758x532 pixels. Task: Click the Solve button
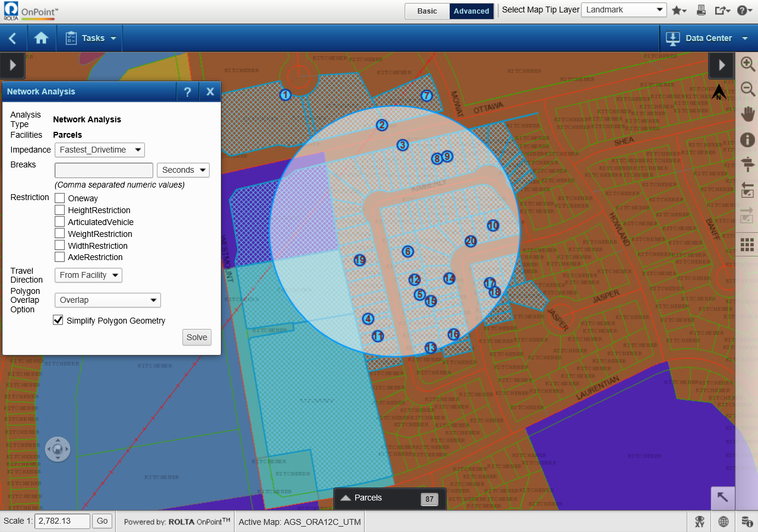pos(197,337)
